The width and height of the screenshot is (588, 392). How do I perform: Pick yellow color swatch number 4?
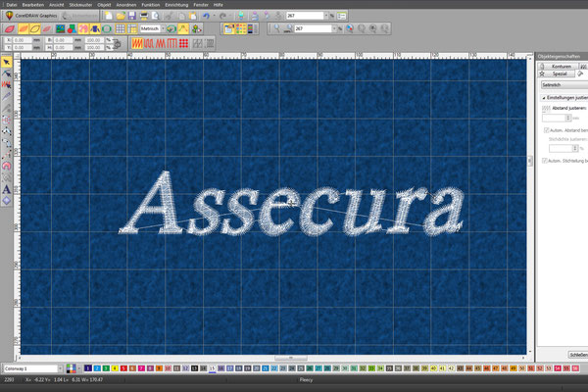click(x=115, y=368)
